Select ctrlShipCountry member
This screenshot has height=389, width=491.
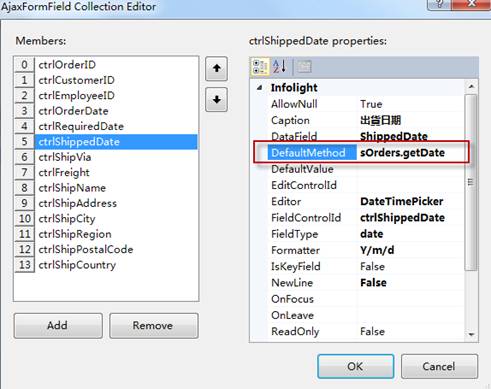[x=106, y=265]
